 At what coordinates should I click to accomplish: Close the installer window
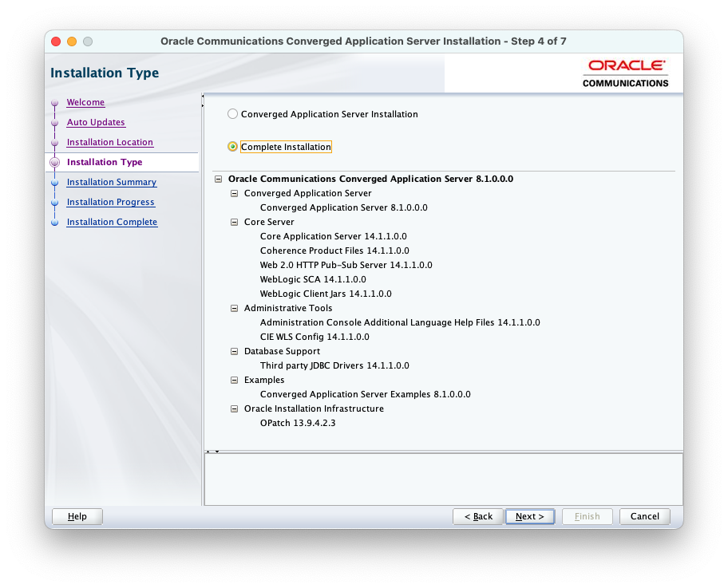(x=56, y=41)
